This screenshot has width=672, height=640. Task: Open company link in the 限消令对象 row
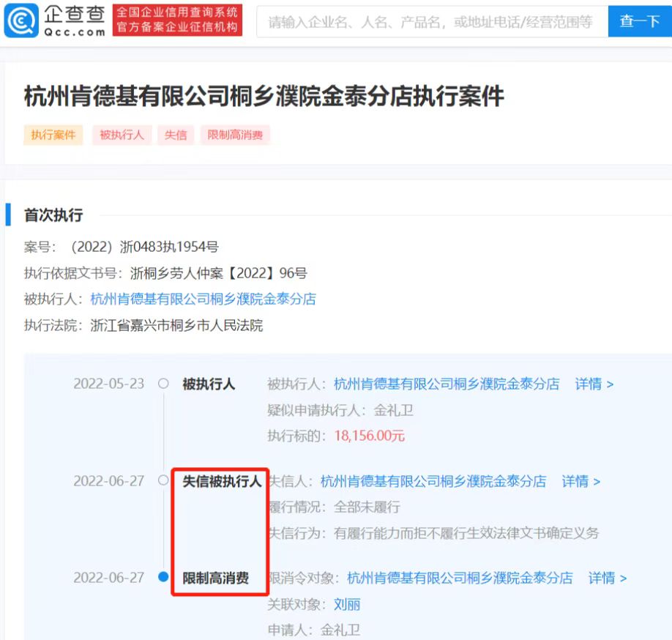pyautogui.click(x=460, y=578)
